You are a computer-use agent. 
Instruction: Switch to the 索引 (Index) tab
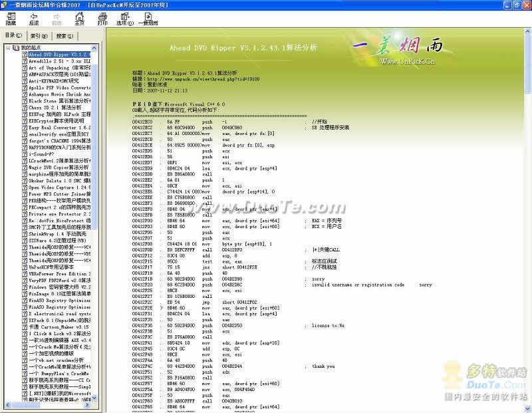click(x=39, y=36)
